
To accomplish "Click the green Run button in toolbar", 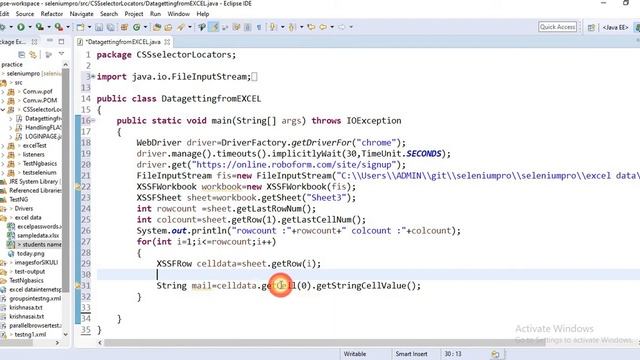I will 20,27.
